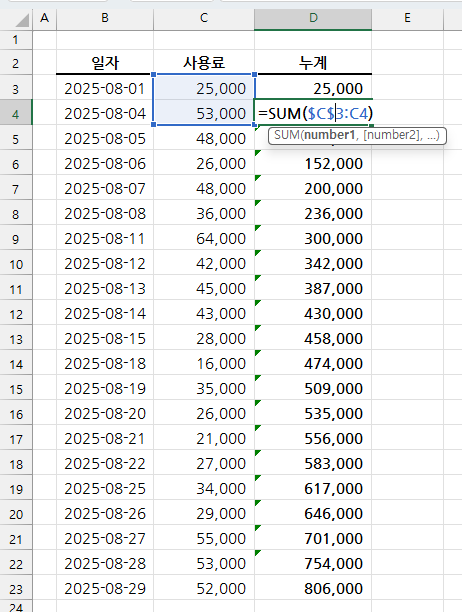Click cumulative total 509,000 cell
462x612 pixels.
pyautogui.click(x=313, y=388)
